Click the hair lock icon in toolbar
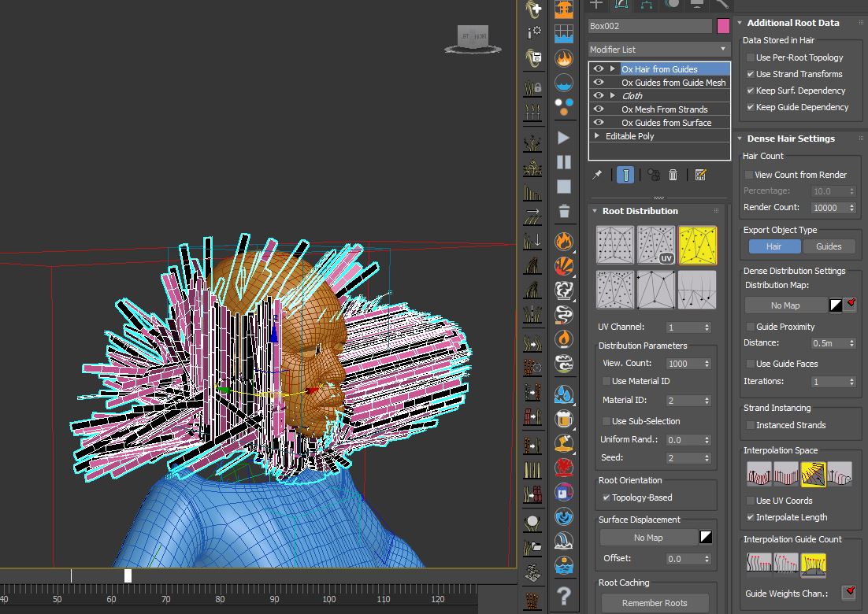The image size is (868, 614). click(x=533, y=87)
